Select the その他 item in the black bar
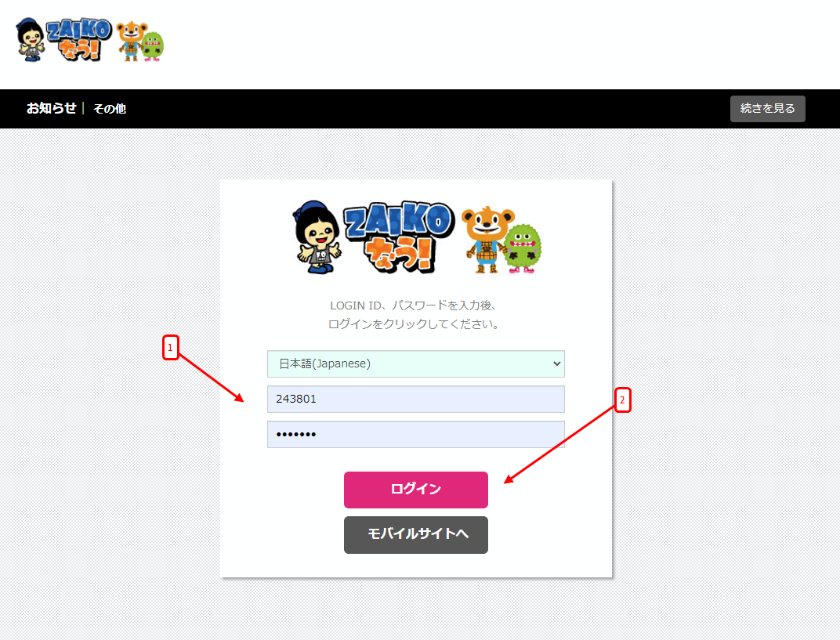840x640 pixels. (110, 109)
